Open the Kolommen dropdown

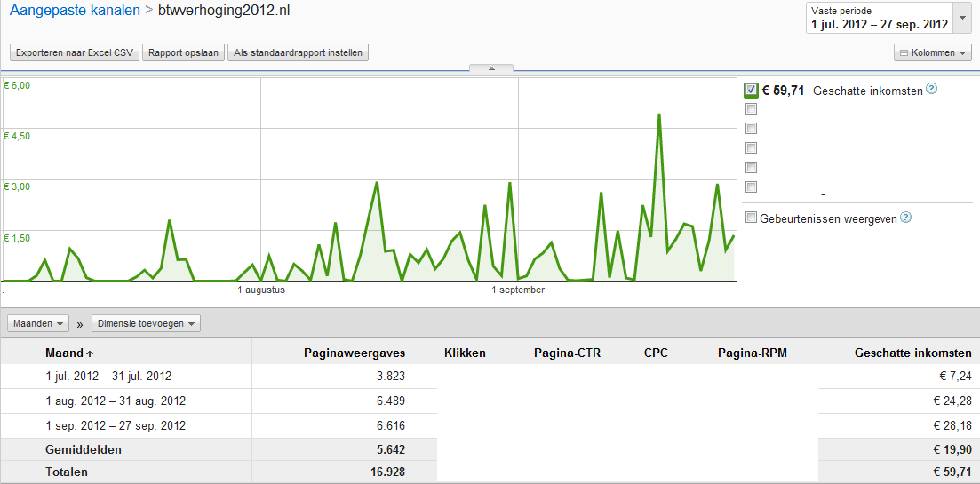click(933, 53)
